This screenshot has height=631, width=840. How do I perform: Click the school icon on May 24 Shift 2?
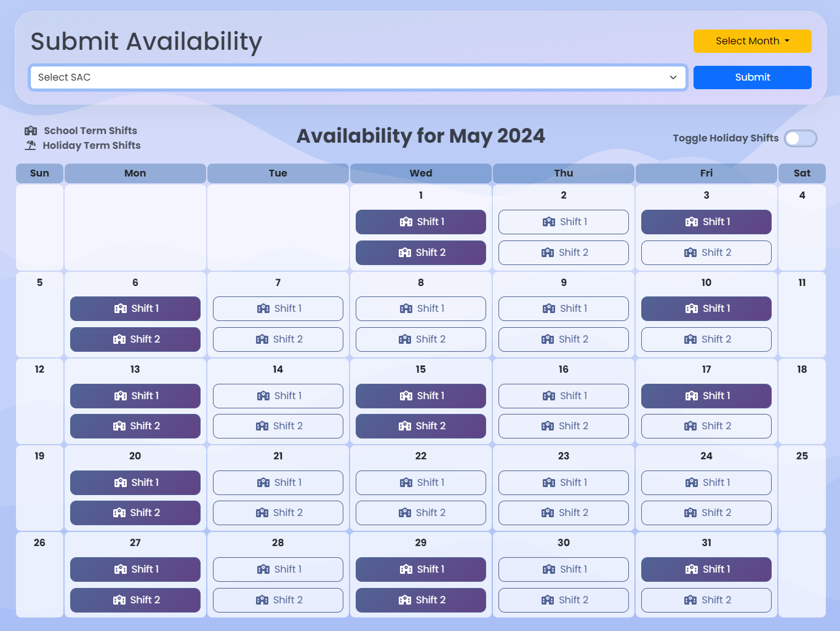[x=690, y=513]
